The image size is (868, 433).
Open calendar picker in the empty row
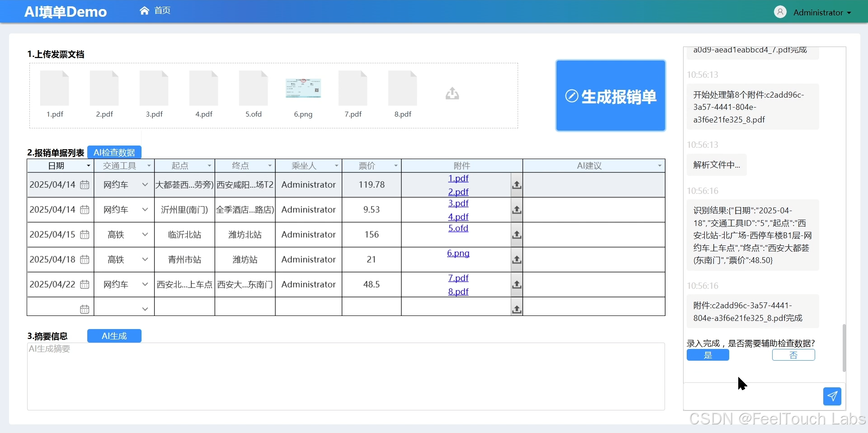tap(85, 309)
